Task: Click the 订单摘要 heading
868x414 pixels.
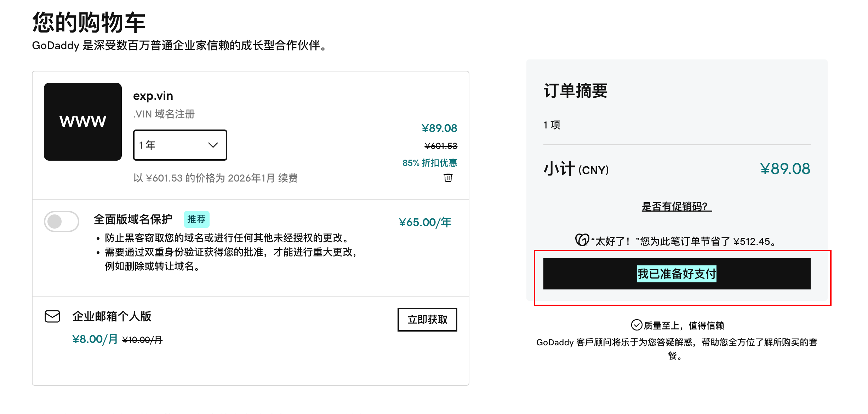Action: [x=575, y=91]
